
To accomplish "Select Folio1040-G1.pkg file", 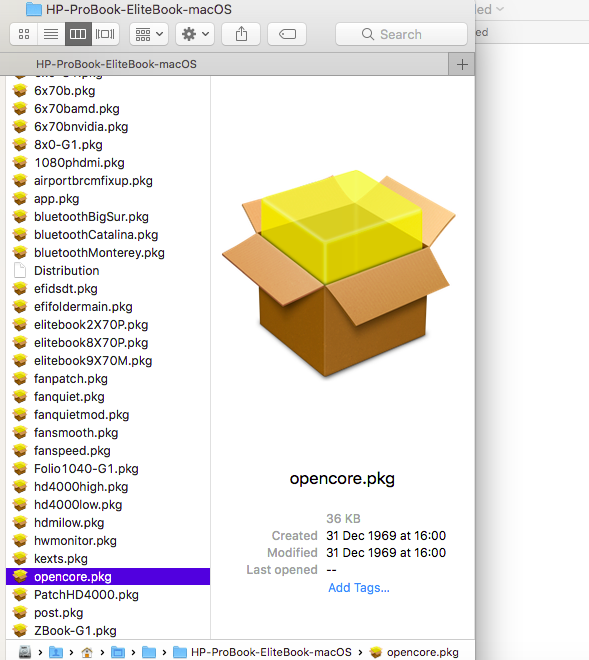I will 108,469.
